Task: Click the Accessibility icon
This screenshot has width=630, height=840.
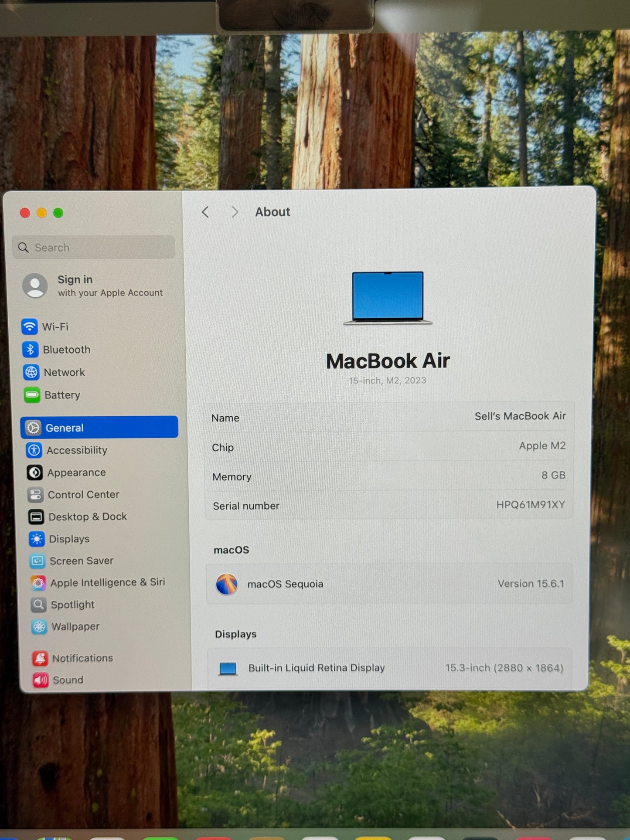Action: pyautogui.click(x=34, y=450)
